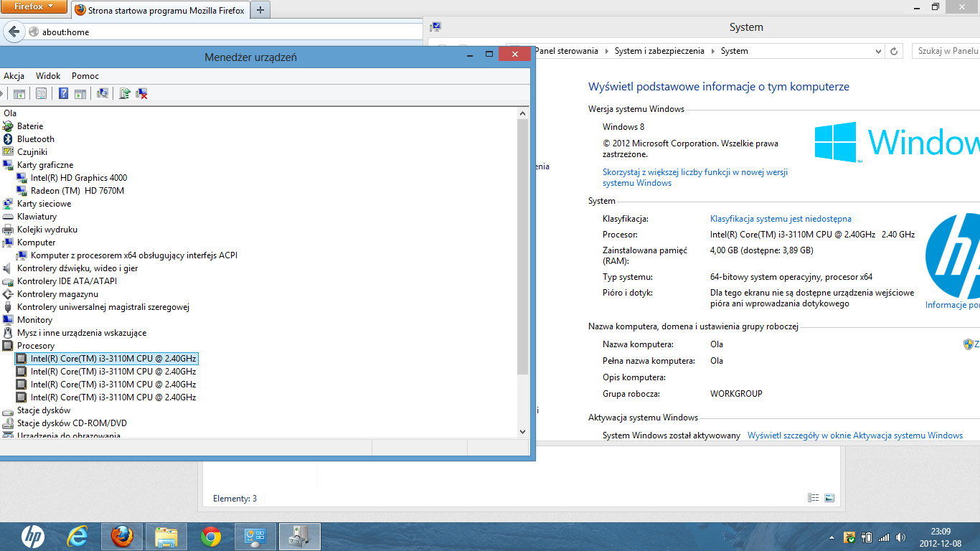980x551 pixels.
Task: Click the Firefox back arrow button
Action: (13, 32)
